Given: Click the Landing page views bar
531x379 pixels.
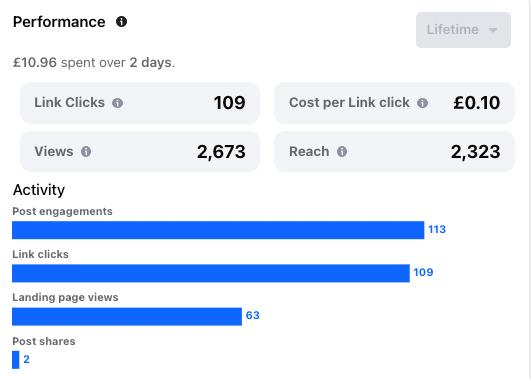Looking at the screenshot, I should tap(127, 316).
